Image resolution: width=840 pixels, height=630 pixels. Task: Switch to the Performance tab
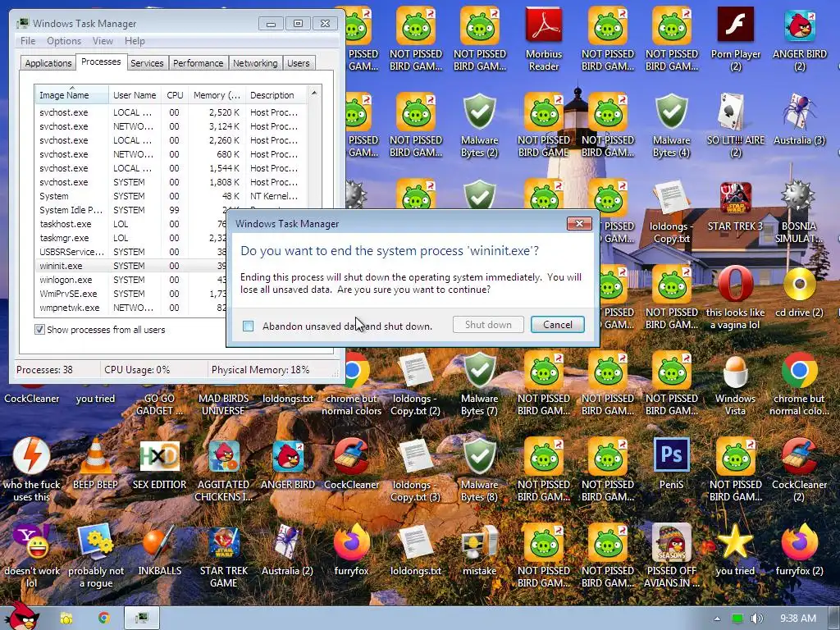(x=198, y=62)
